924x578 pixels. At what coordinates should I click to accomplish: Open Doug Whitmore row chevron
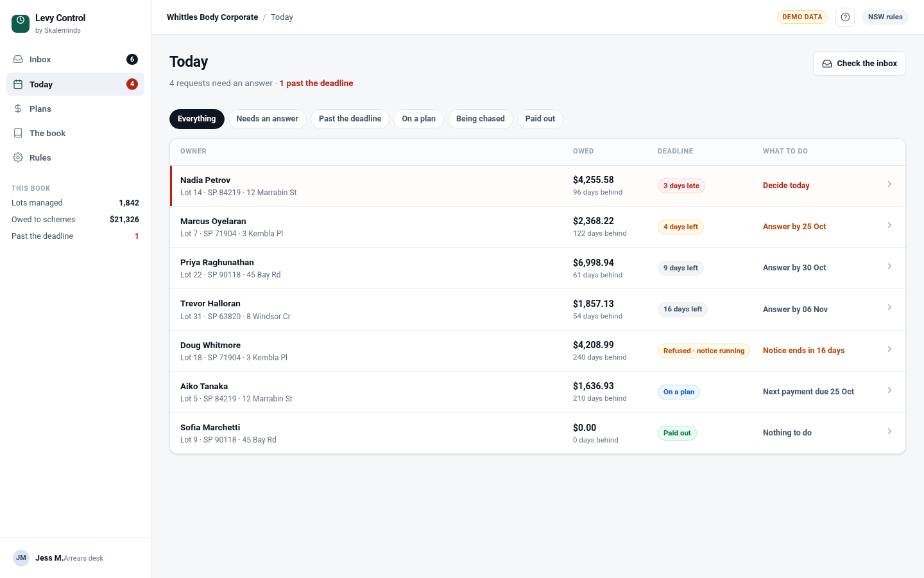[889, 349]
